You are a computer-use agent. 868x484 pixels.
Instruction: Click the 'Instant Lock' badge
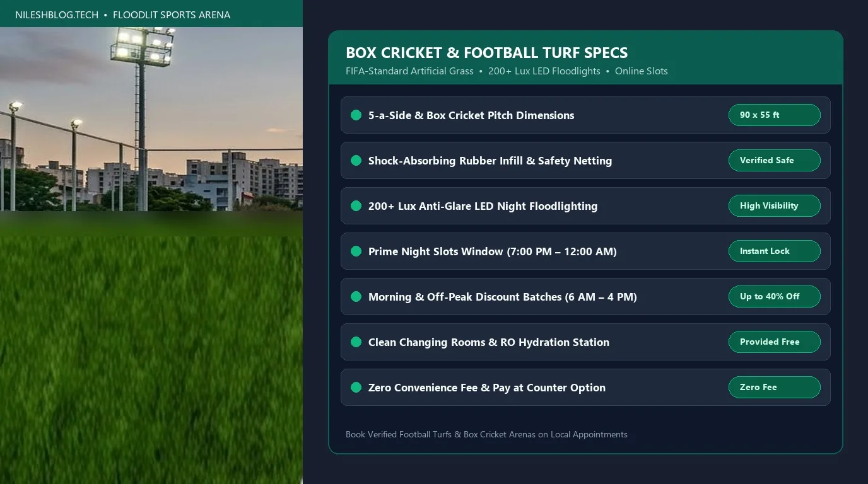pyautogui.click(x=774, y=251)
